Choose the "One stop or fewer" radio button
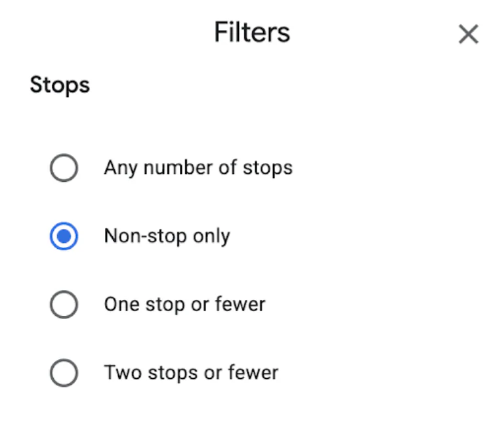 coord(64,305)
